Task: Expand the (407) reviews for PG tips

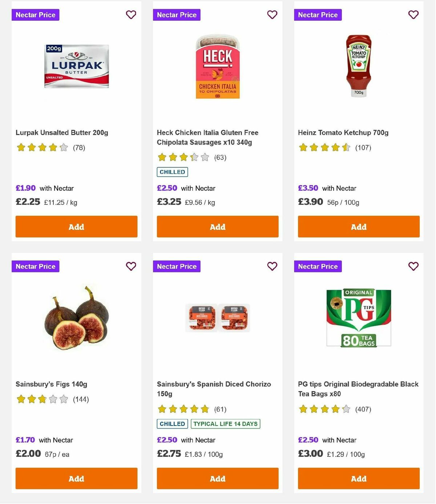Action: click(x=363, y=409)
